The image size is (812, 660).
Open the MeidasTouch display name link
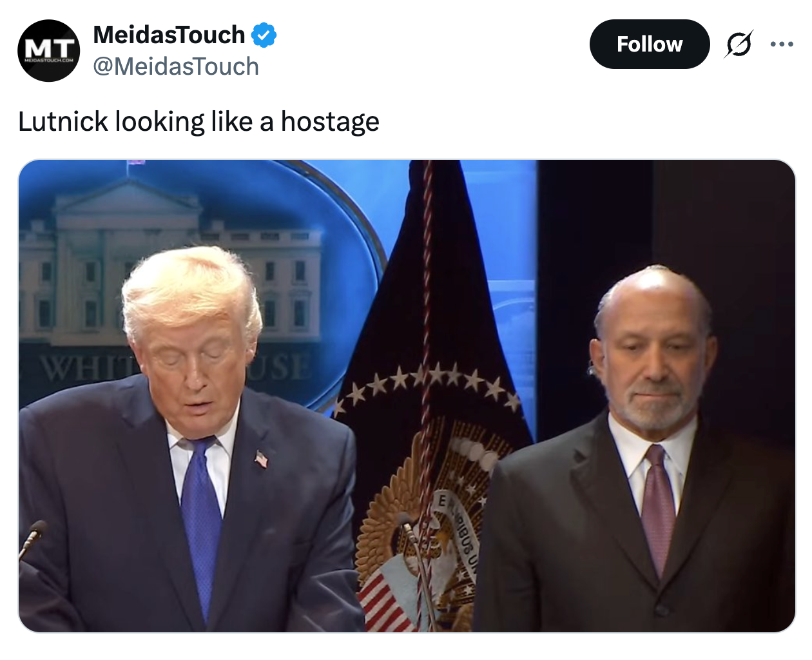pos(169,35)
